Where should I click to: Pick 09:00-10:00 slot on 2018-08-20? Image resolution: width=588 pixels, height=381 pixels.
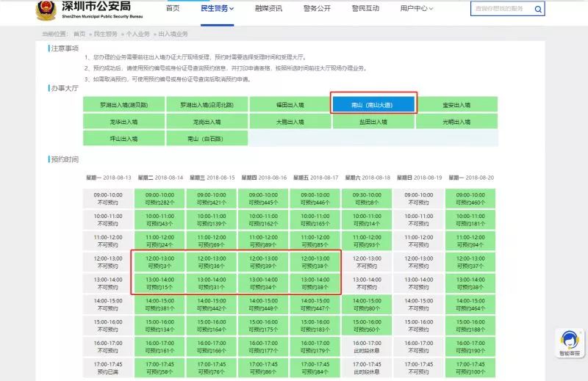coord(471,198)
